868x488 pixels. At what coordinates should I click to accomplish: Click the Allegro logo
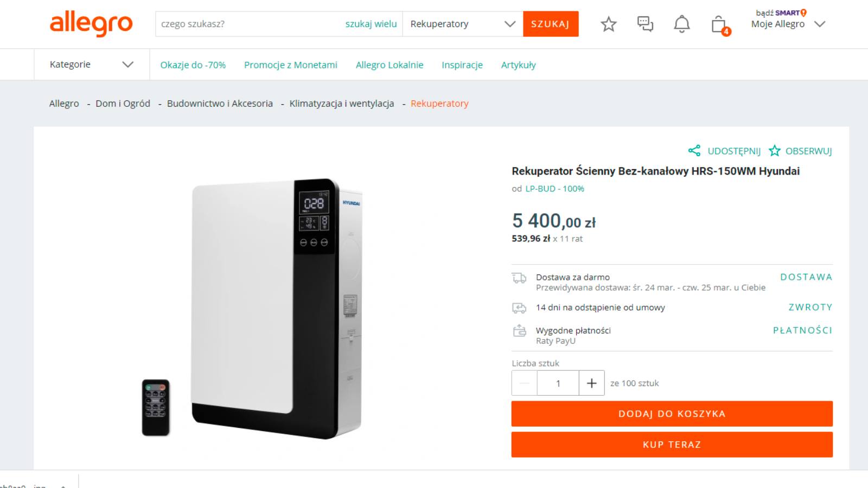click(x=91, y=24)
